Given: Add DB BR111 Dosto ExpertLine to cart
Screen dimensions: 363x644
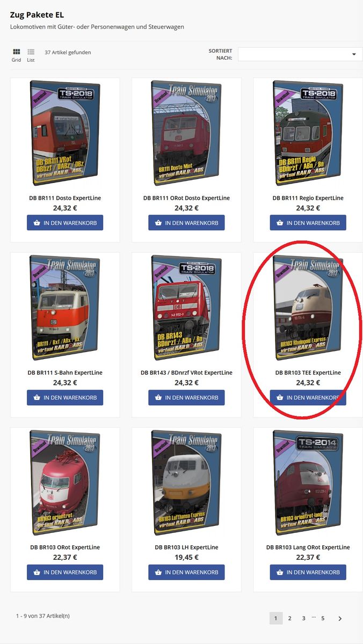Looking at the screenshot, I should pos(65,223).
